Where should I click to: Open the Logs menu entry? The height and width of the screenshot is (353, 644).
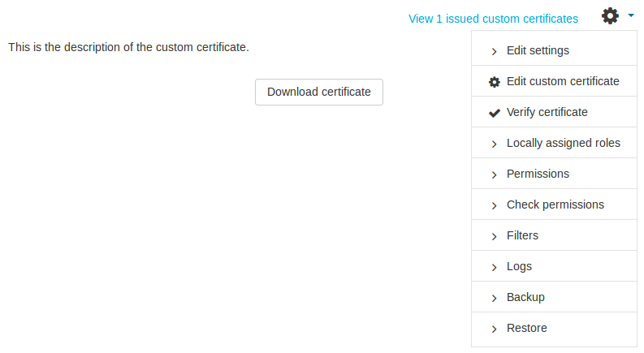point(519,266)
